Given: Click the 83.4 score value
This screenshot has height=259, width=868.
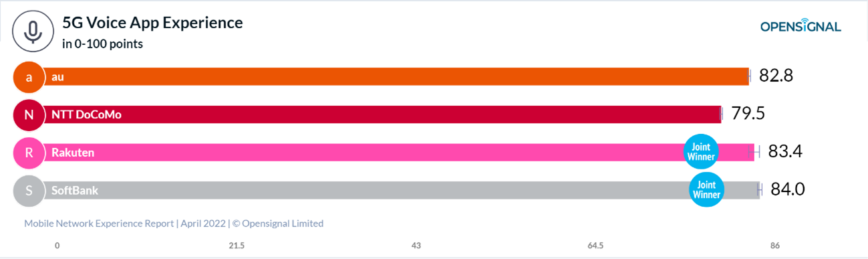Looking at the screenshot, I should [x=785, y=151].
